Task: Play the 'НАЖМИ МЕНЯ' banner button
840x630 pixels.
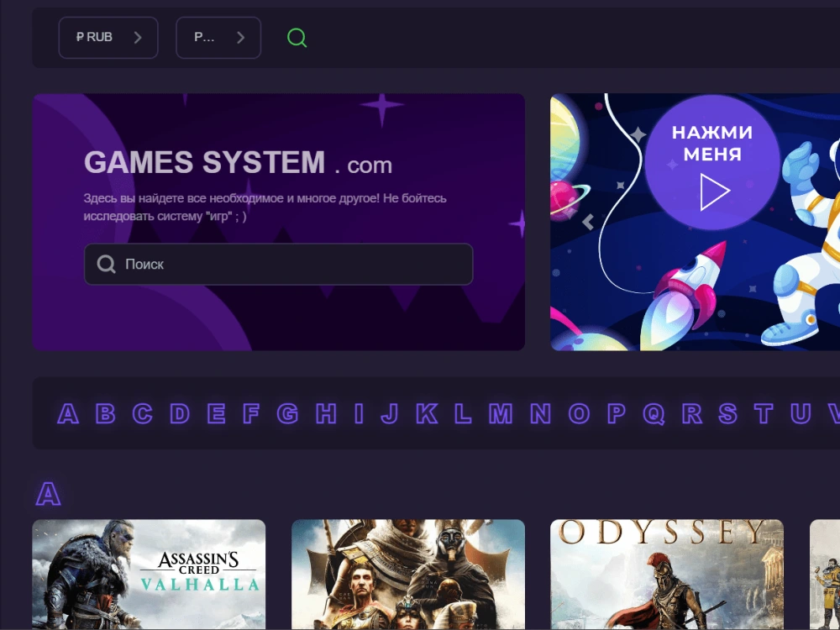Action: tap(712, 162)
